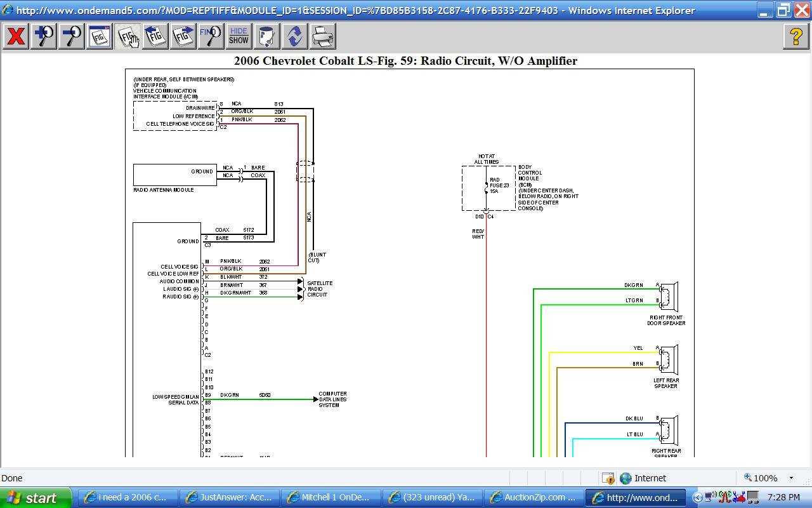Select the figure hand pan tool
Image resolution: width=812 pixels, height=508 pixels.
tap(128, 36)
